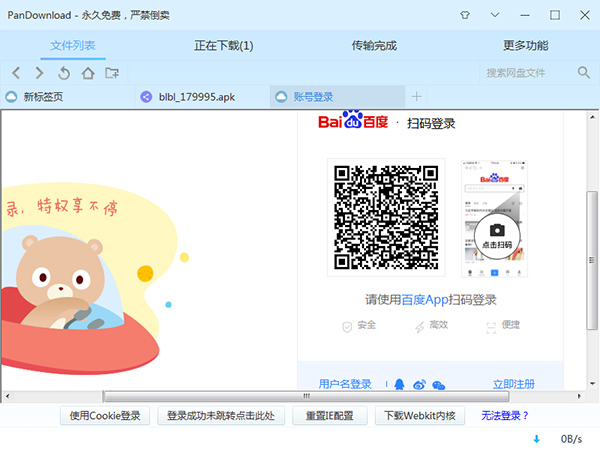600x450 pixels.
Task: Click the 扫码登录 heading text
Action: [x=431, y=124]
